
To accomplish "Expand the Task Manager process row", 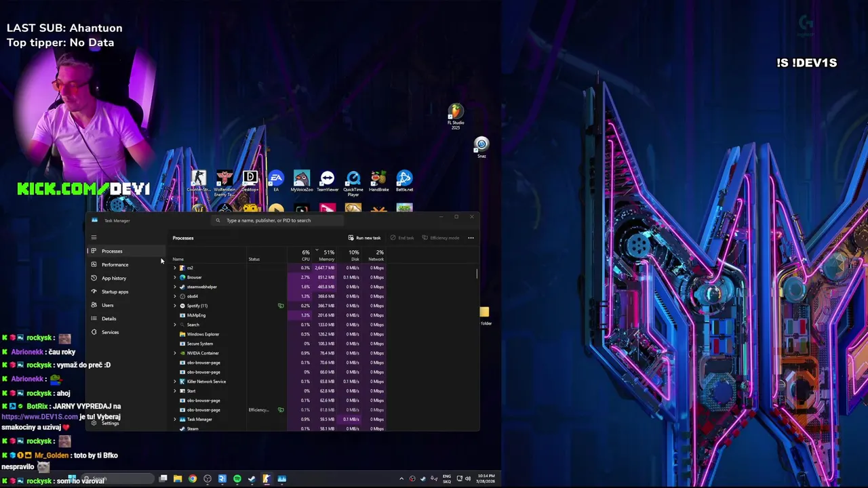I will coord(175,420).
